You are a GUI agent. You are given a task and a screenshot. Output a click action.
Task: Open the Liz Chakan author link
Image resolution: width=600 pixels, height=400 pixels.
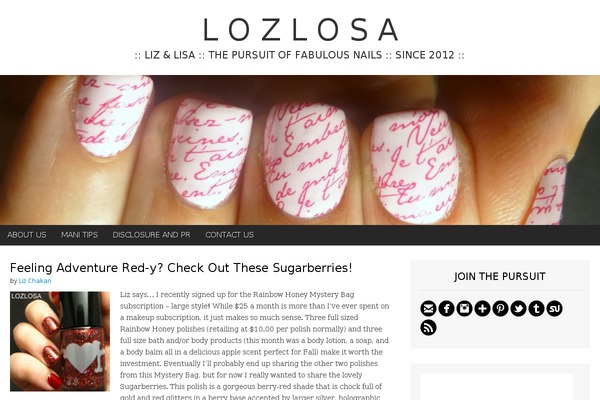[35, 281]
